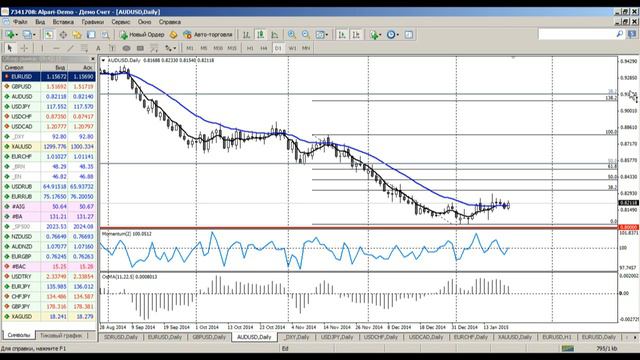The image size is (640, 360).
Task: Toggle chart shift from right border
Action: 356,35
